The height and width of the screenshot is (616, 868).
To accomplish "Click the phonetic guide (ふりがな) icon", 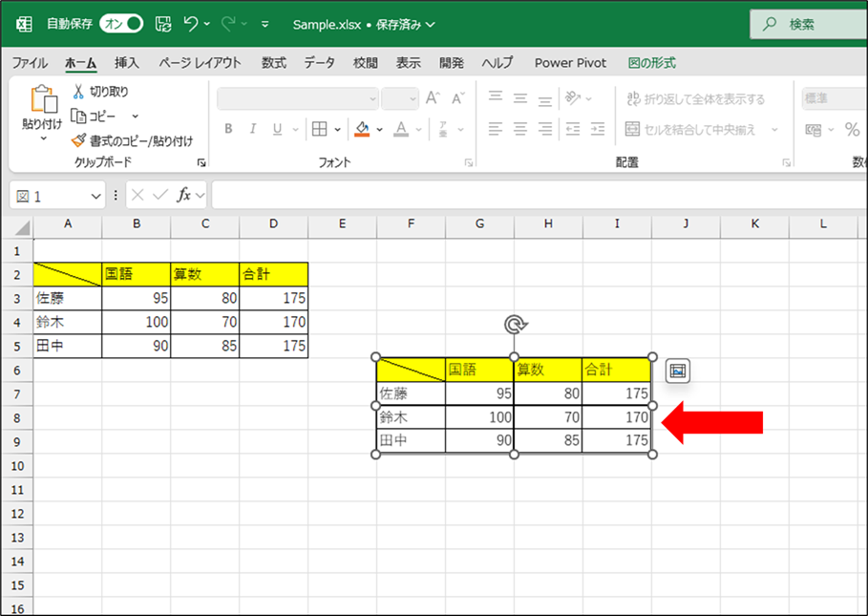I will (x=443, y=129).
